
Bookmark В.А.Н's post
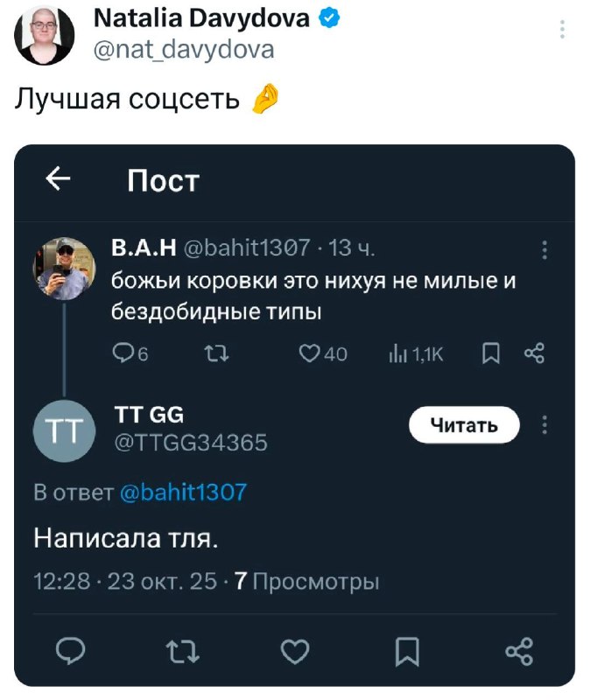tap(492, 353)
